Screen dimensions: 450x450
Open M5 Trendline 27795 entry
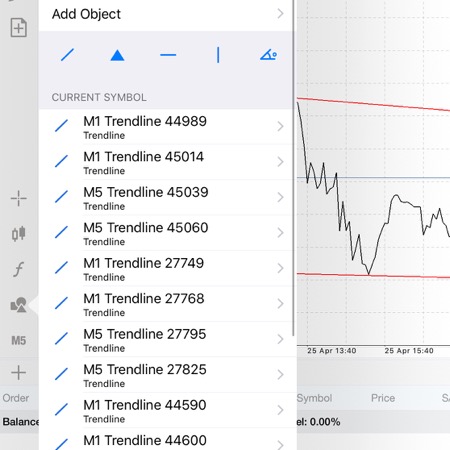tap(168, 339)
